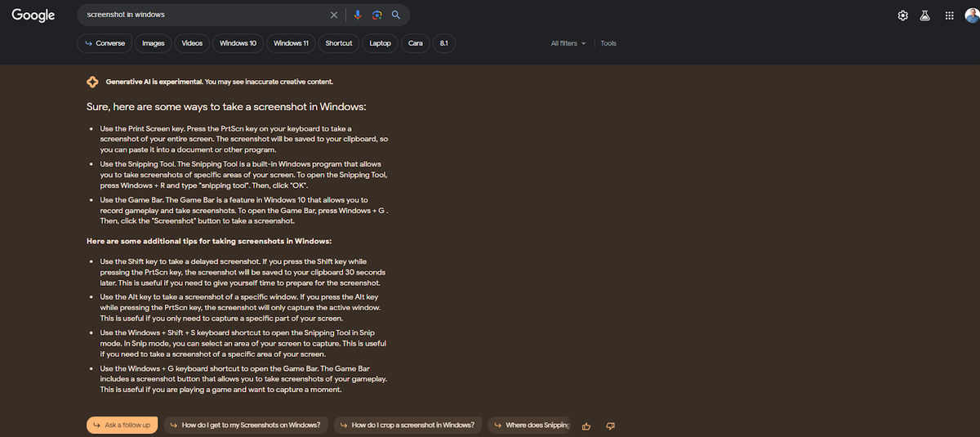Click thumbs down on AI answer
The width and height of the screenshot is (980, 437).
(611, 426)
